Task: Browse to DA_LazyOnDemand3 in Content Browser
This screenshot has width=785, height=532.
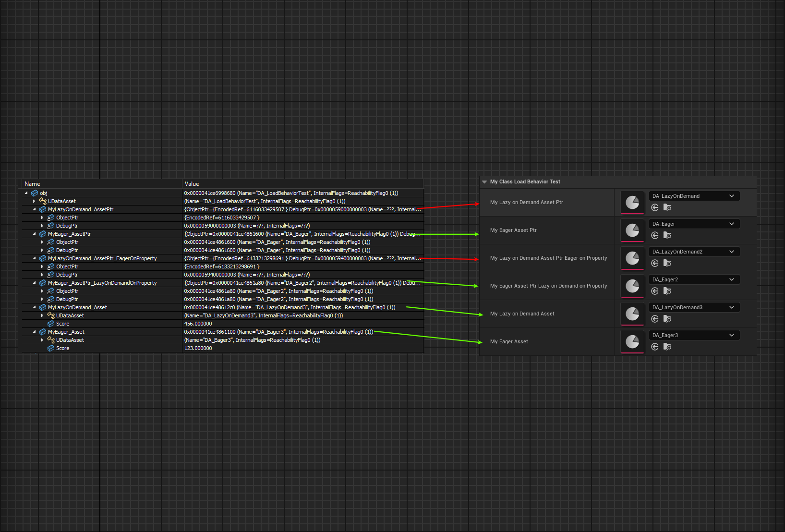Action: coord(667,319)
